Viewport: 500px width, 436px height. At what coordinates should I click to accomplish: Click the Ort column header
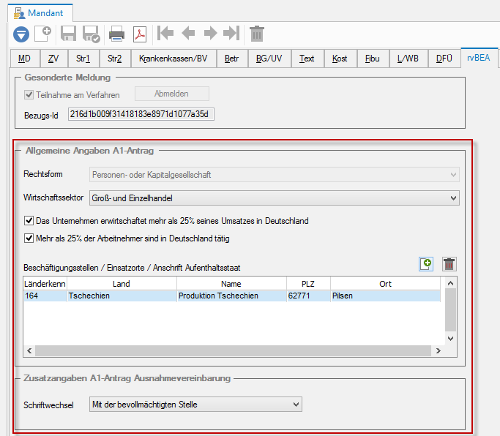(x=386, y=284)
